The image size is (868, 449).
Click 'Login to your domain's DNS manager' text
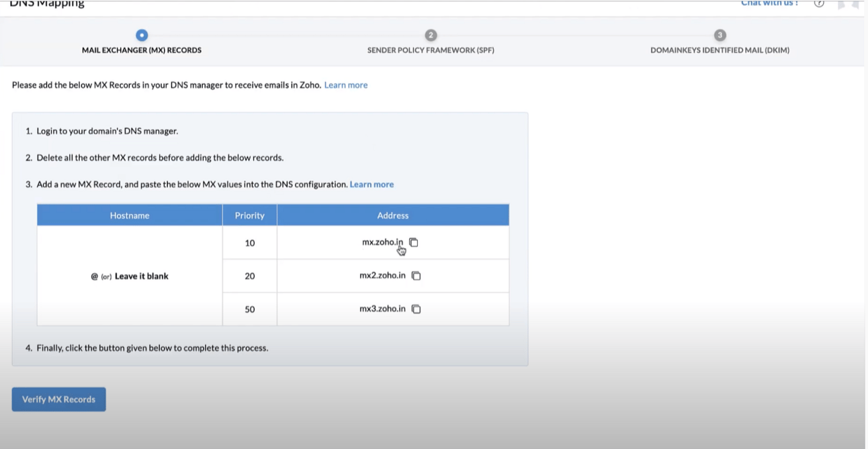(107, 131)
